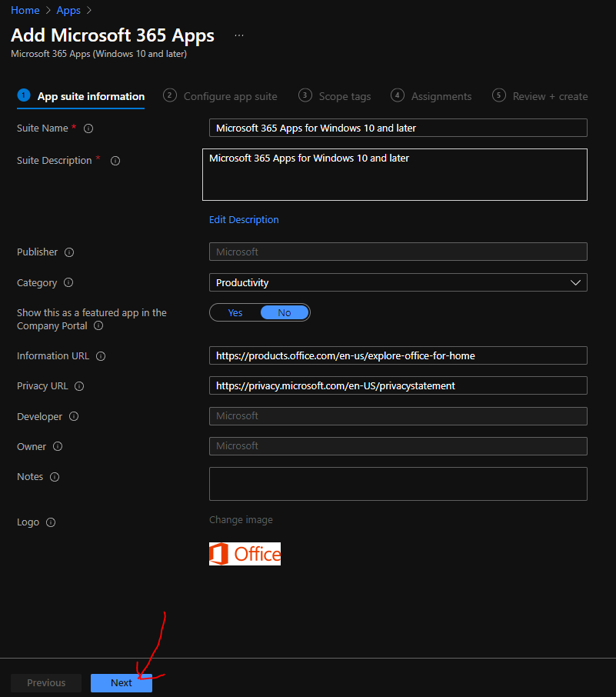616x697 pixels.
Task: Set featured app toggle to No
Action: 285,312
